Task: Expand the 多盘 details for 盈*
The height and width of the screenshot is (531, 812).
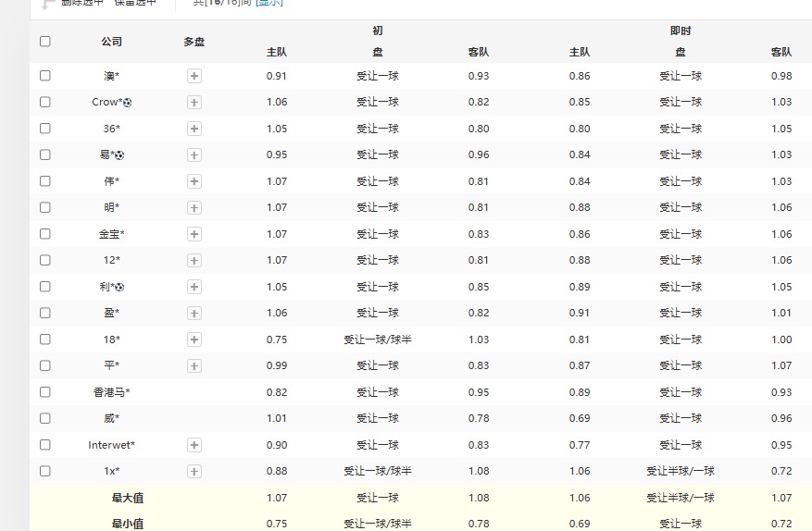Action: (194, 313)
